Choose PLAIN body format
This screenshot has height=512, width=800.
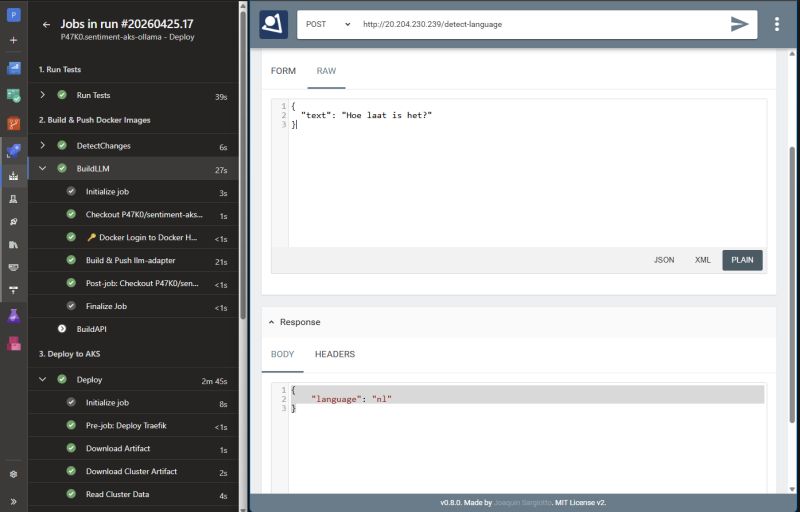[742, 260]
